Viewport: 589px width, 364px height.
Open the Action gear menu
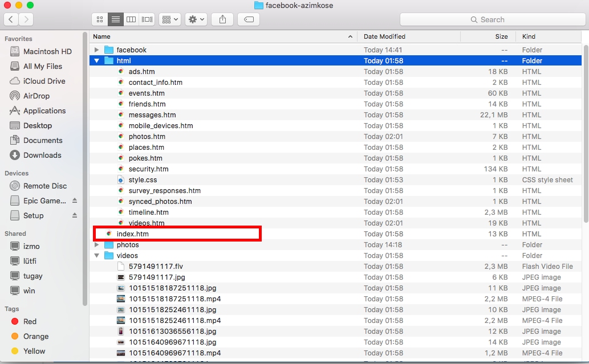point(196,19)
